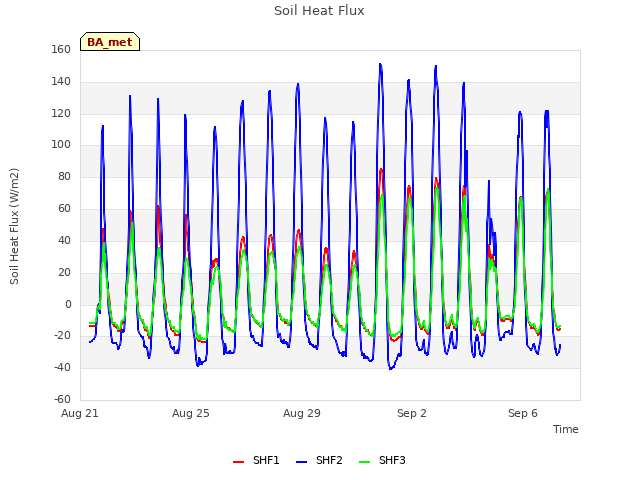Screen dimensions: 640x480
Task: Click the 'Aug 29' x-axis tick label
Action: (302, 413)
